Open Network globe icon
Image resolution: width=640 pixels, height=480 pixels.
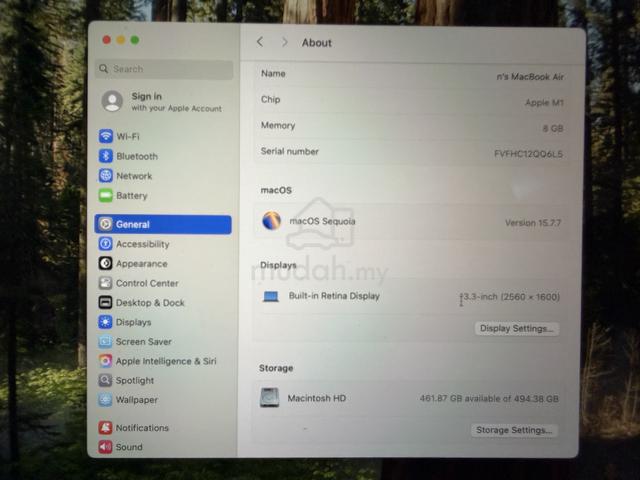pos(106,176)
